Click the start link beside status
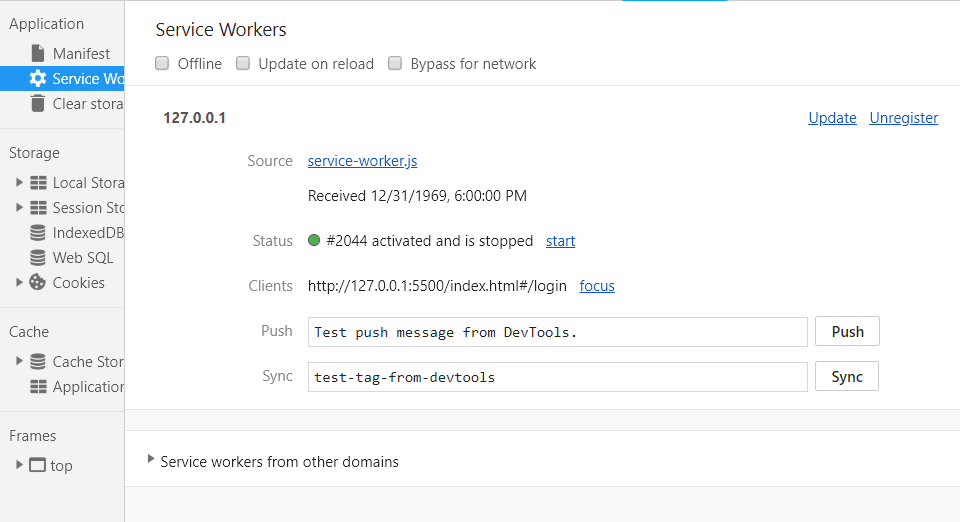This screenshot has height=522, width=960. tap(560, 241)
